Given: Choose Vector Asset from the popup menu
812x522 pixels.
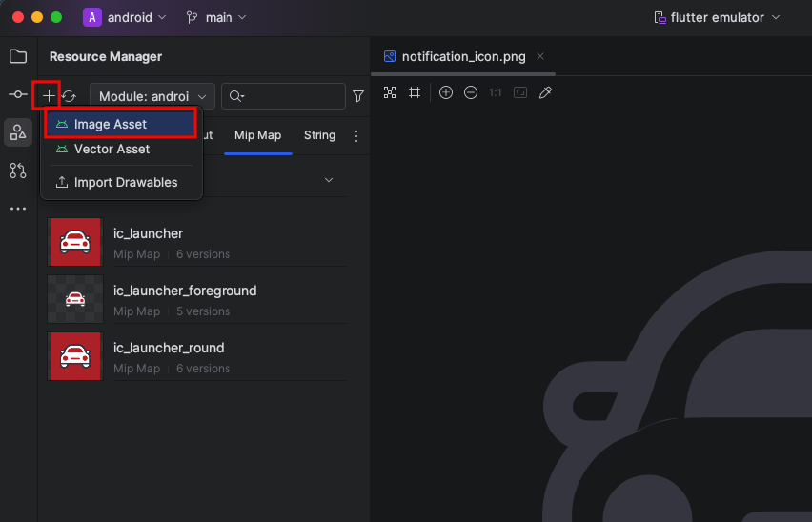Looking at the screenshot, I should click(x=122, y=149).
